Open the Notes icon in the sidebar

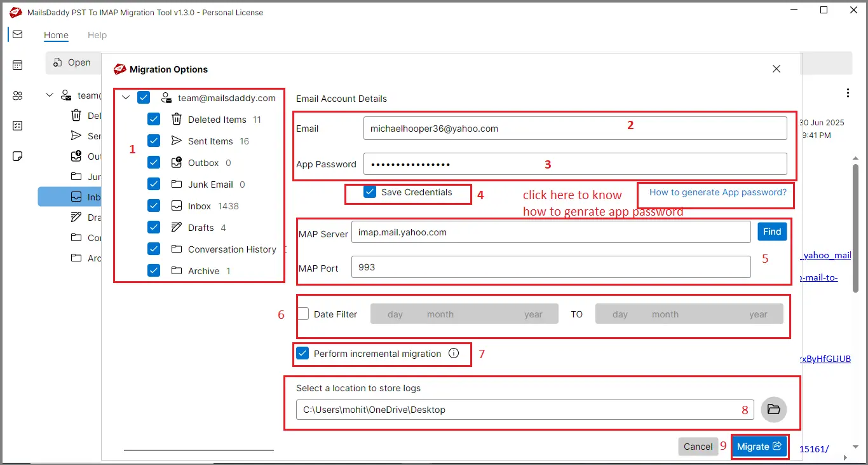17,156
